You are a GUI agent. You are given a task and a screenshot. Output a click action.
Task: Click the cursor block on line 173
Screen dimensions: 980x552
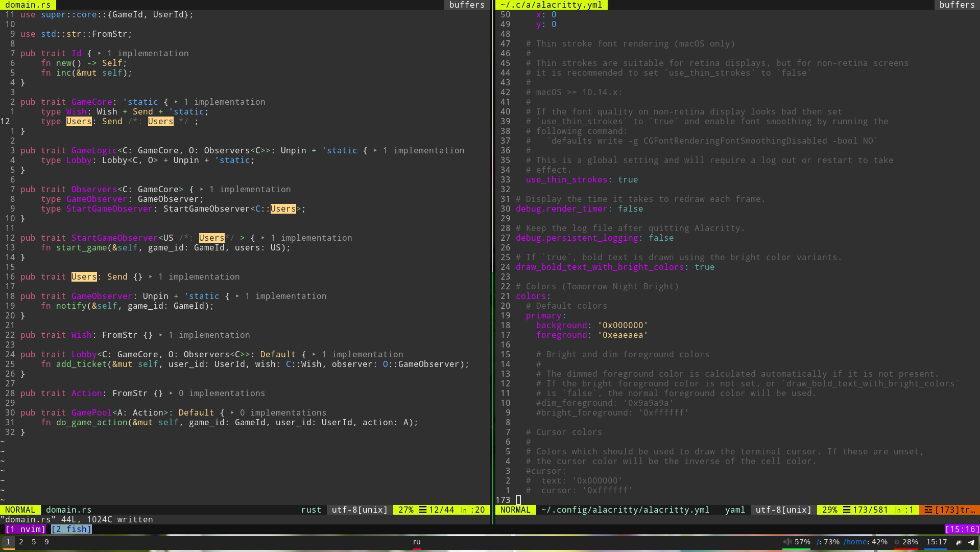[518, 500]
